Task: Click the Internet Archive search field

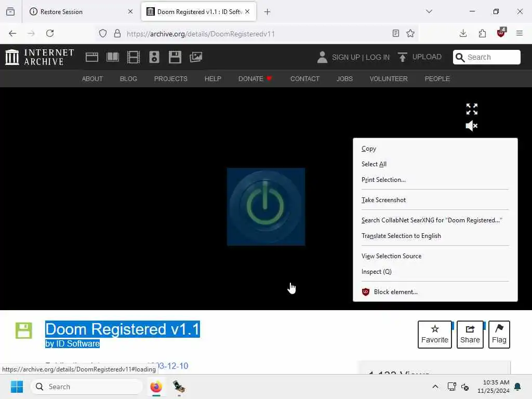Action: click(x=486, y=57)
